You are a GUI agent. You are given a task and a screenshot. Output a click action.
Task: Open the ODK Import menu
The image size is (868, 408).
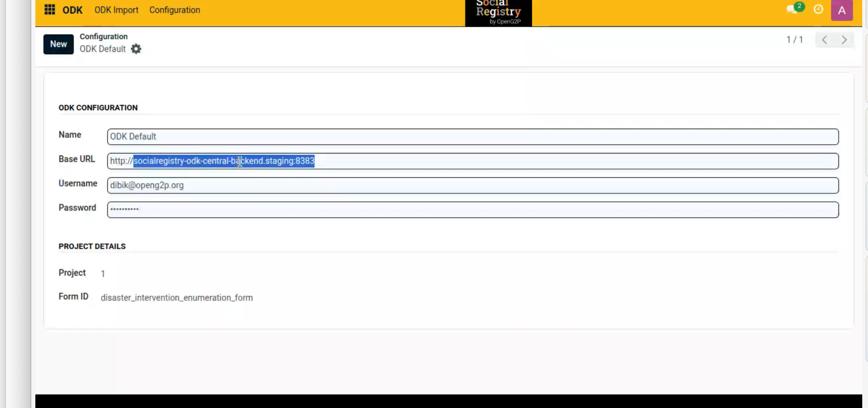pyautogui.click(x=116, y=10)
